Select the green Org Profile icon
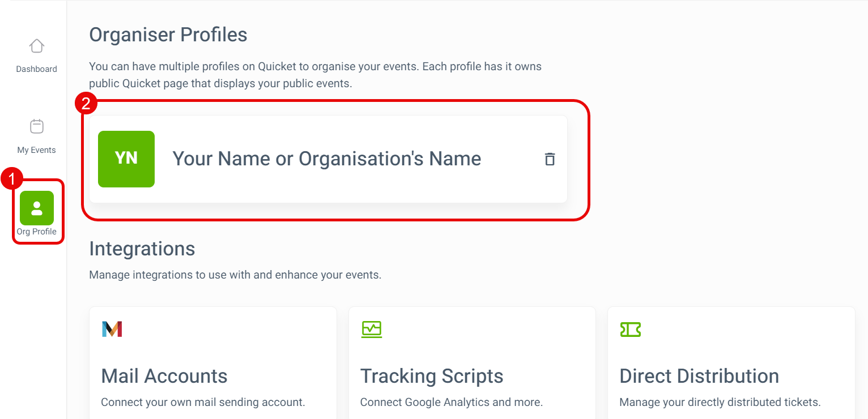Viewport: 868px width, 419px height. pos(37,208)
